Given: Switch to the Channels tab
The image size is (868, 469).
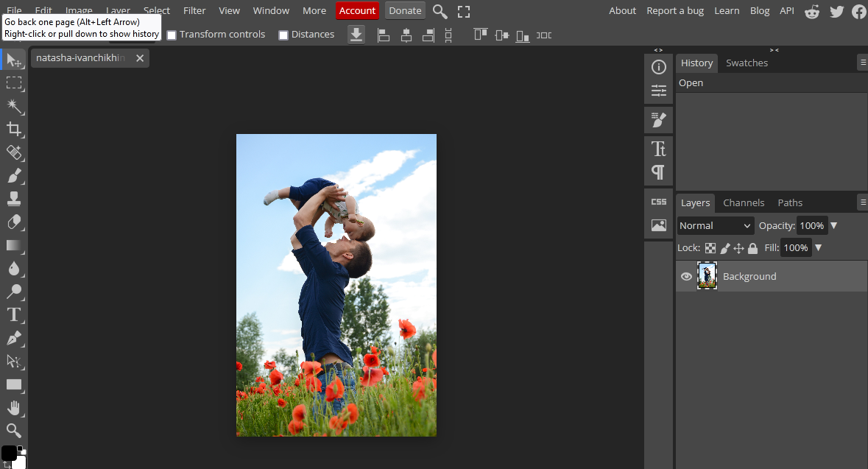Looking at the screenshot, I should [x=744, y=202].
